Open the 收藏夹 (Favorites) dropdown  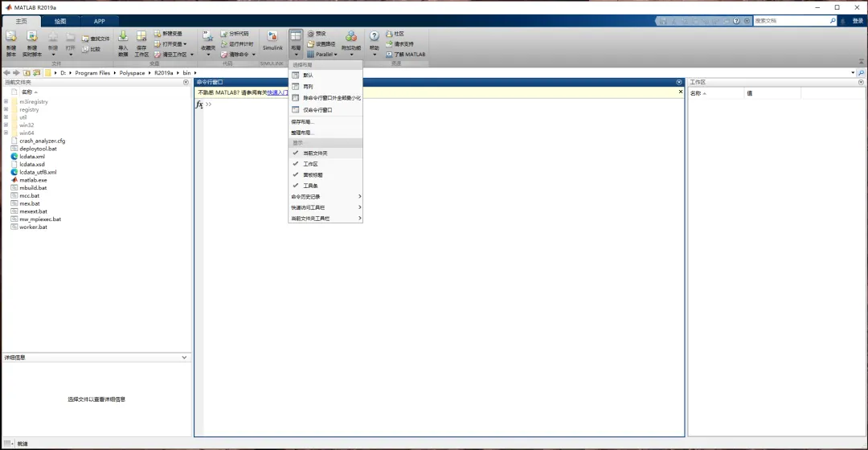pos(208,55)
